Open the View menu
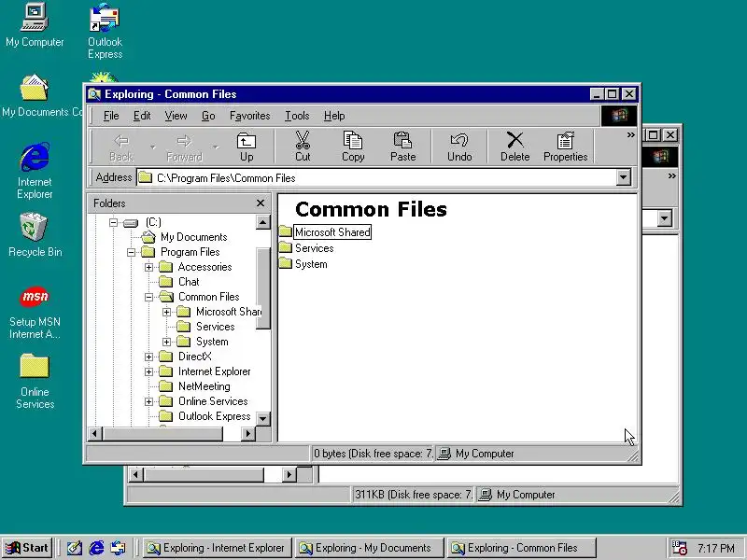Viewport: 747px width, 560px height. [x=176, y=116]
